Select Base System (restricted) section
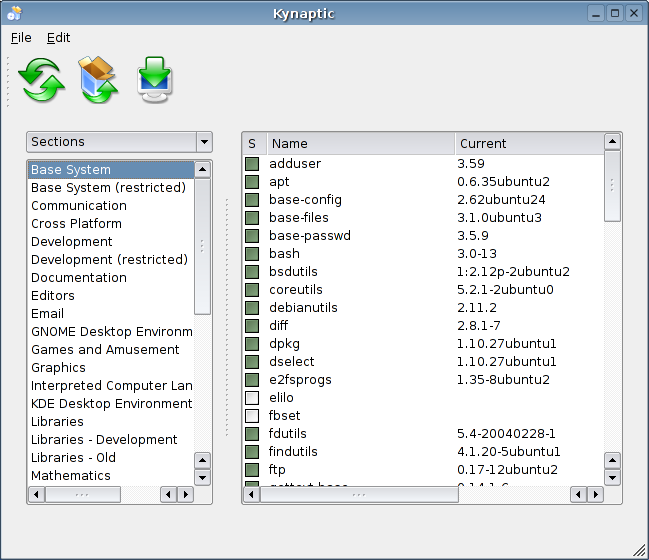Viewport: 649px width, 560px height. 111,187
